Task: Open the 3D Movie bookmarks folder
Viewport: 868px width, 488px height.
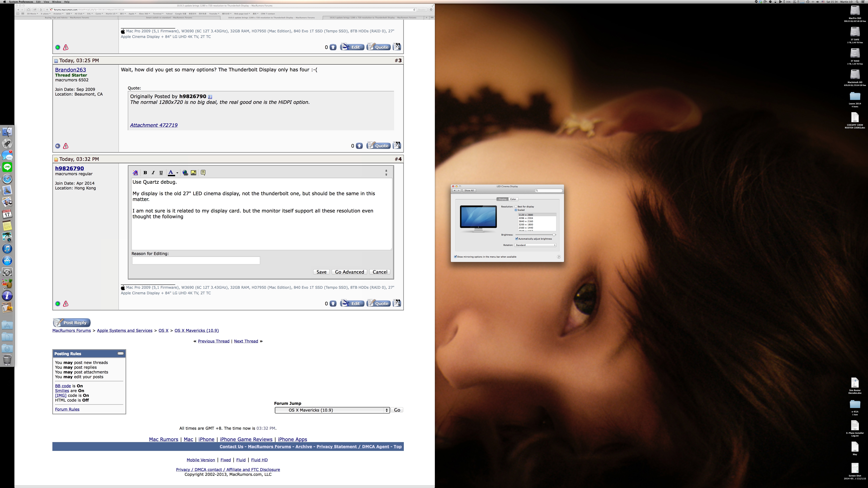Action: coord(32,14)
